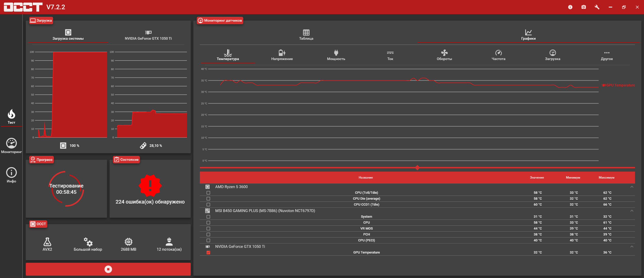Click the Состояние panel header
Image resolution: width=644 pixels, height=278 pixels.
pyautogui.click(x=126, y=160)
